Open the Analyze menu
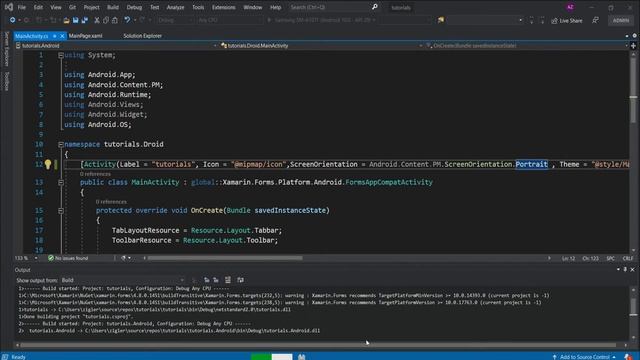640x360 pixels. (x=176, y=7)
